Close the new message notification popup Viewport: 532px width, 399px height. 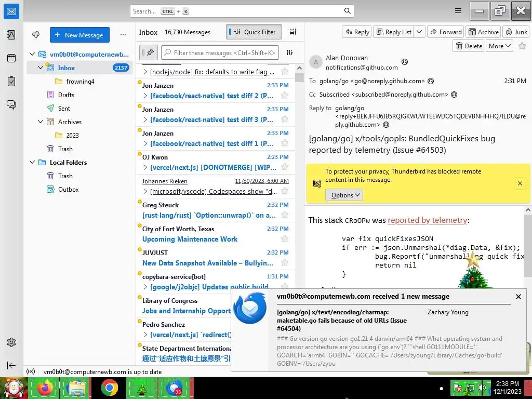[518, 297]
